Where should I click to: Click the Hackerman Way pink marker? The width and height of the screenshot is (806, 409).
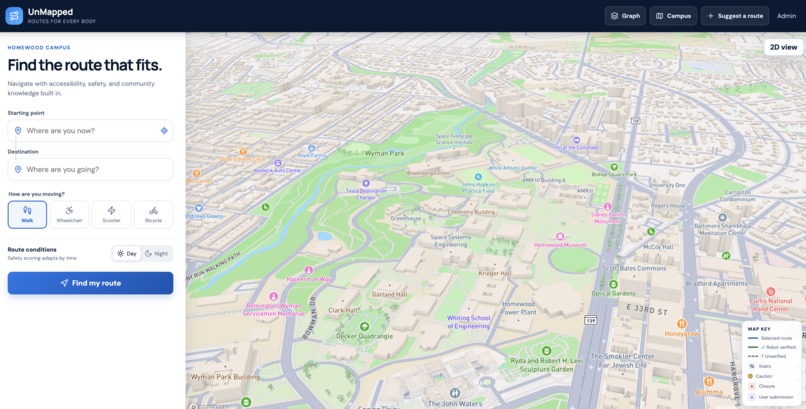(x=309, y=270)
